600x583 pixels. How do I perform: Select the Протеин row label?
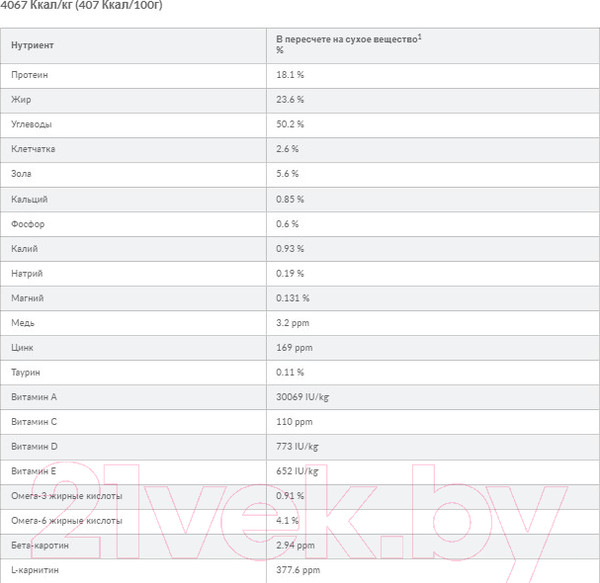coord(29,75)
